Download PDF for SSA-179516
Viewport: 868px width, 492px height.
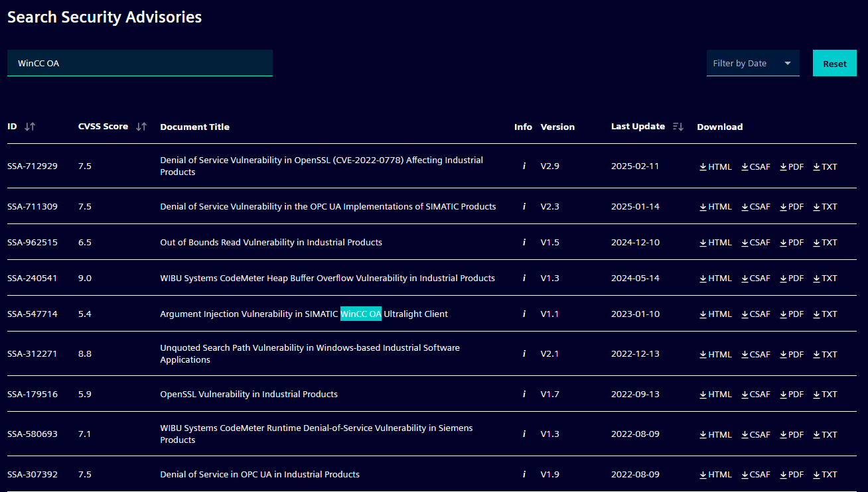click(x=792, y=395)
